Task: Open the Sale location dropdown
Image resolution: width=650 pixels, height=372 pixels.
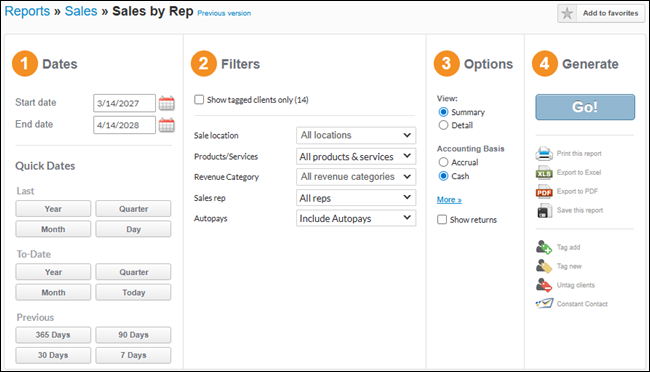Action: (356, 135)
